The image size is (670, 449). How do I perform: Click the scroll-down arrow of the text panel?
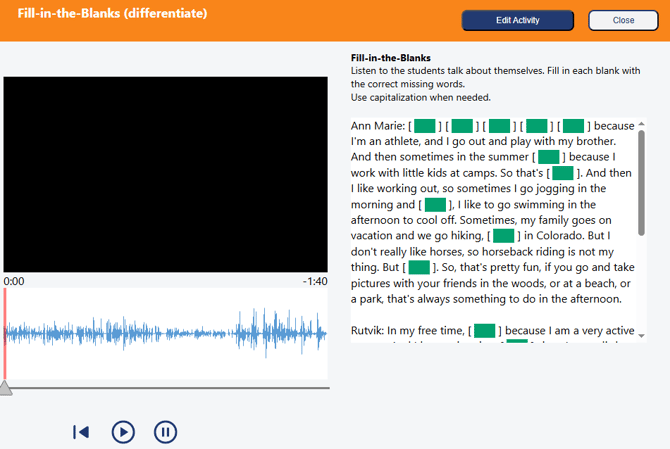[641, 335]
